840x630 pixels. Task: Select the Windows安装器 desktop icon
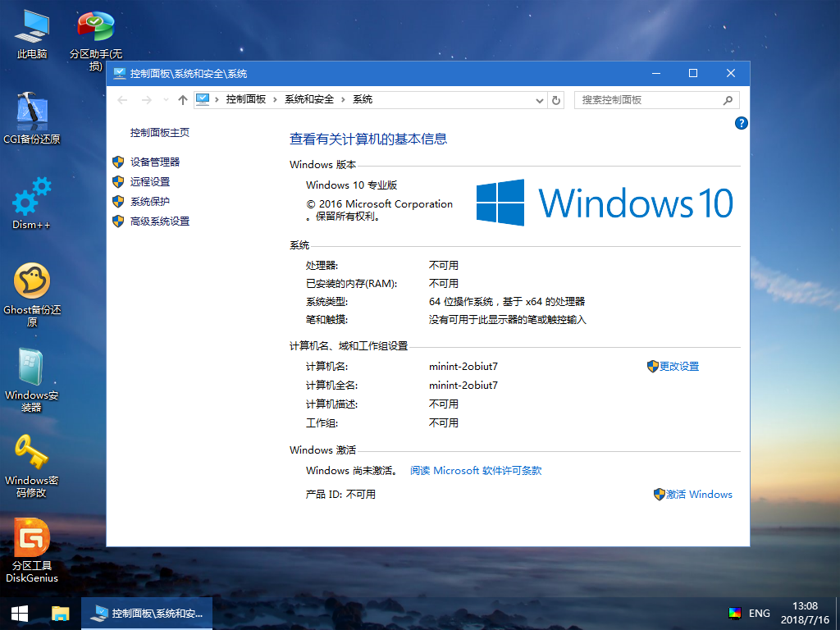click(x=32, y=380)
